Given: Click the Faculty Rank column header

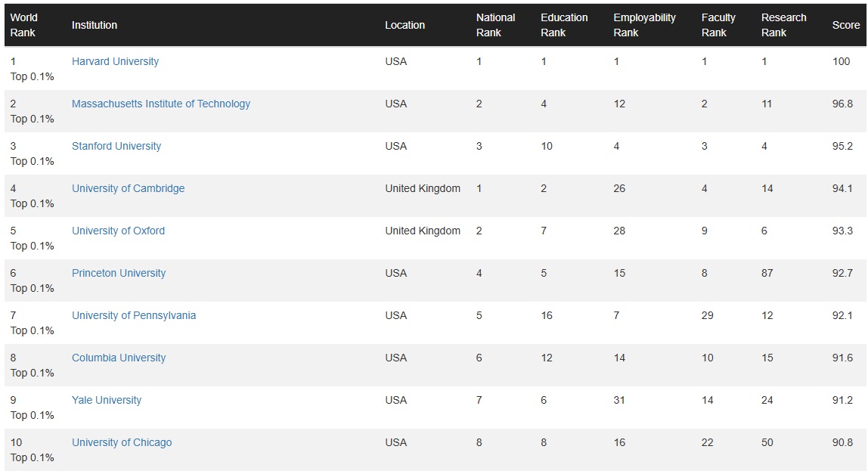Looking at the screenshot, I should point(718,25).
